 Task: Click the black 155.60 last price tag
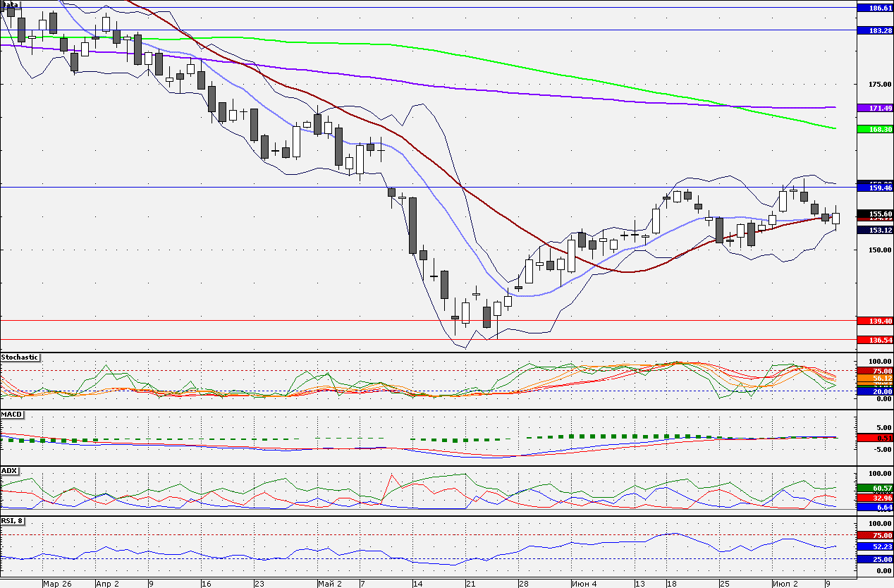click(875, 214)
